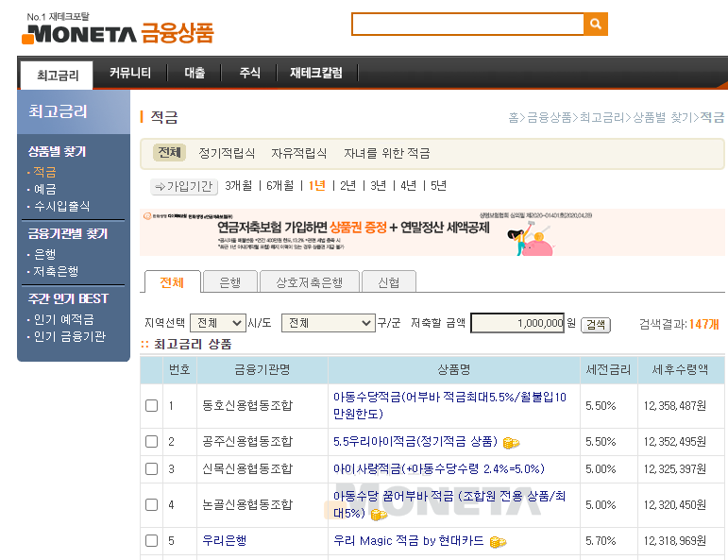Open the 주식 nav menu
This screenshot has width=728, height=560.
(250, 73)
